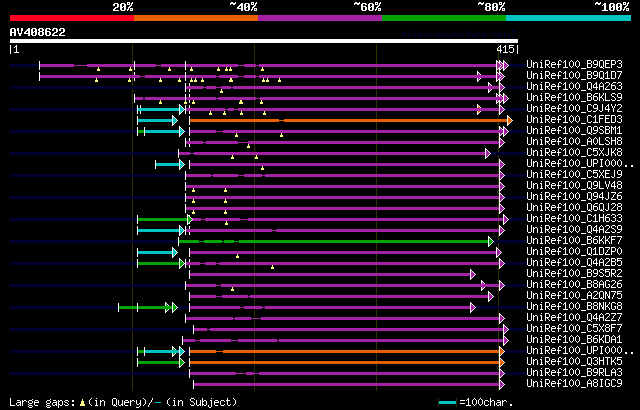This screenshot has height=410, width=640.
Task: Click the cyan ~100% identity legend segment
Action: coord(569,18)
